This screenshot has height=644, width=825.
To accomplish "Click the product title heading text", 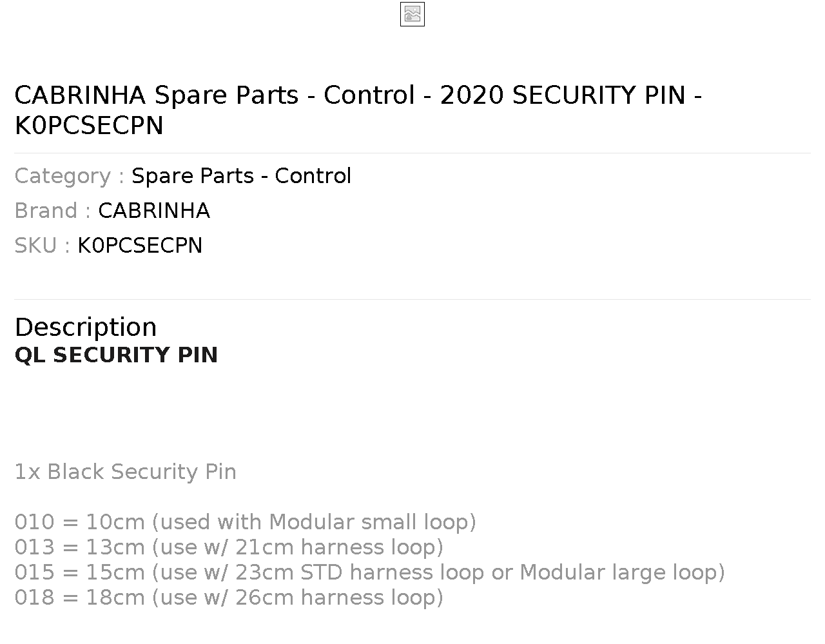I will click(x=358, y=110).
